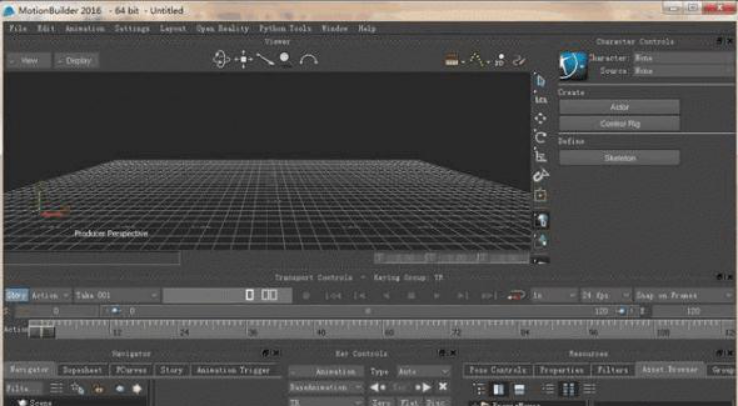The width and height of the screenshot is (738, 406).
Task: Click the square box tool beside Viewer
Action: pyautogui.click(x=540, y=195)
